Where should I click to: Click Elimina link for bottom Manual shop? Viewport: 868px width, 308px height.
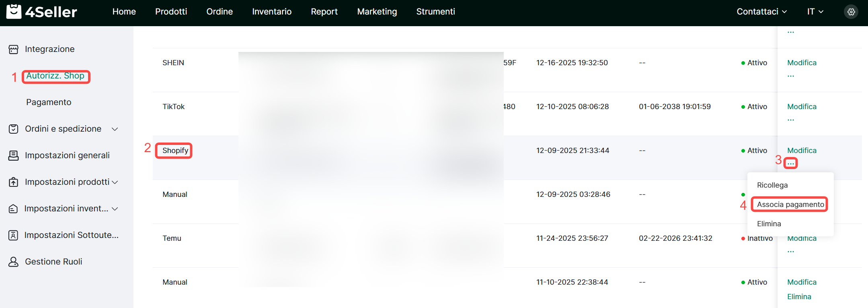point(799,297)
